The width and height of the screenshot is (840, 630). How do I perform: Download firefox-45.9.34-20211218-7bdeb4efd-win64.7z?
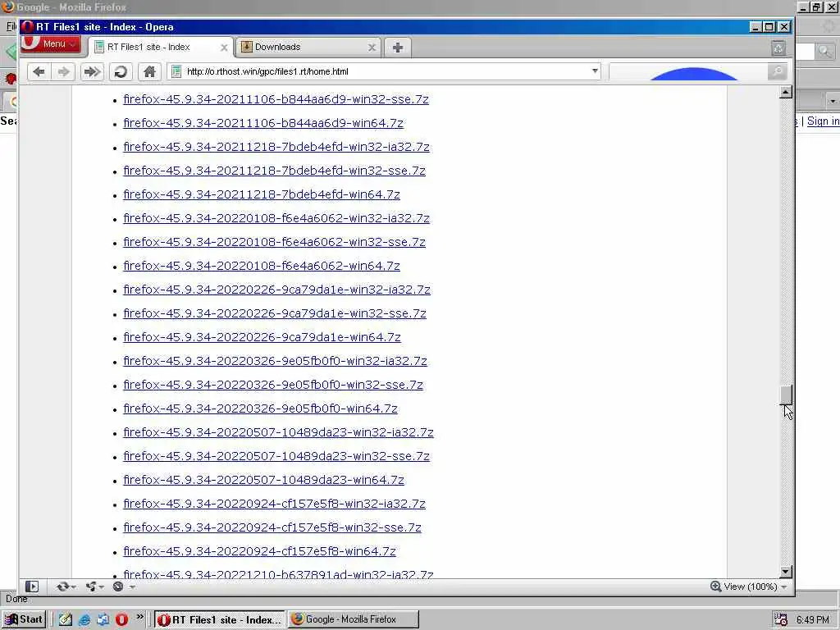pos(262,194)
